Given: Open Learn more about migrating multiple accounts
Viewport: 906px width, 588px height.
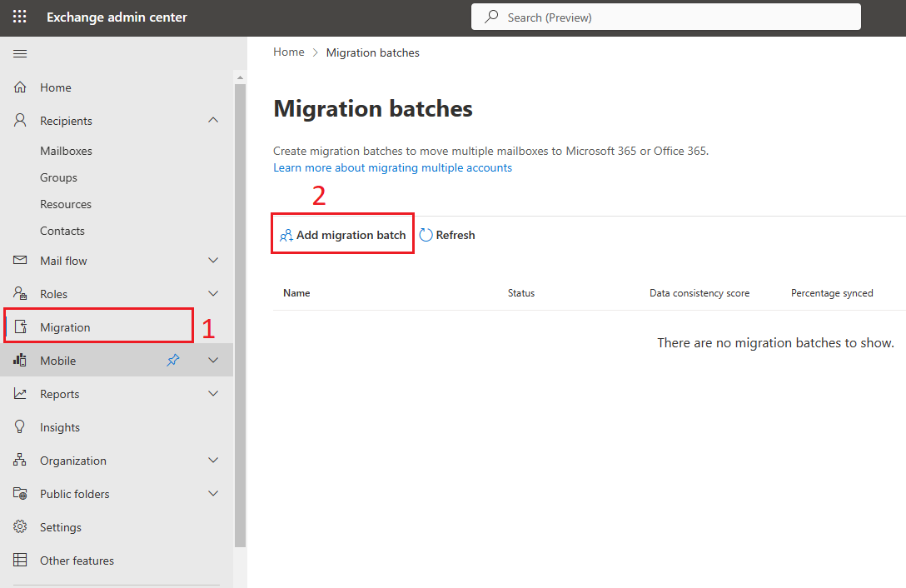Looking at the screenshot, I should click(392, 167).
